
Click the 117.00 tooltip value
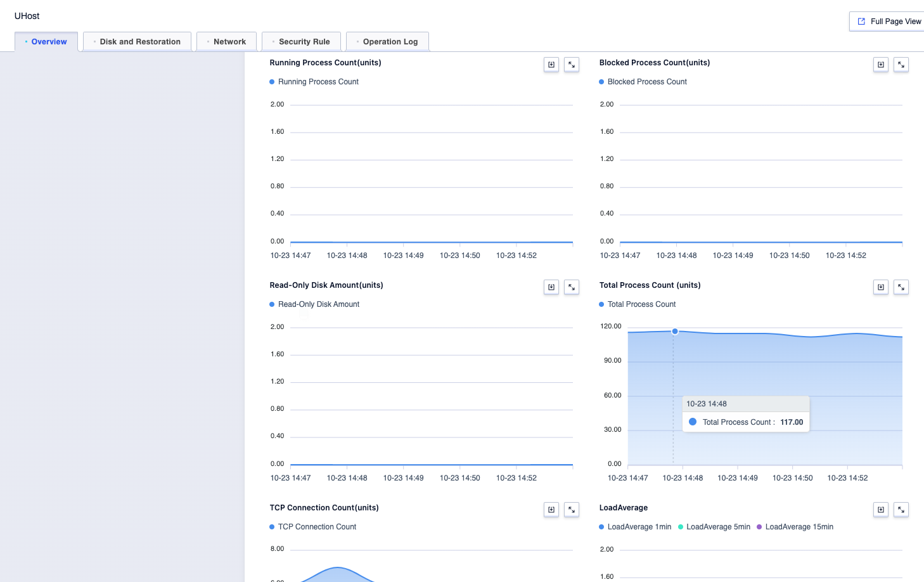(x=792, y=422)
